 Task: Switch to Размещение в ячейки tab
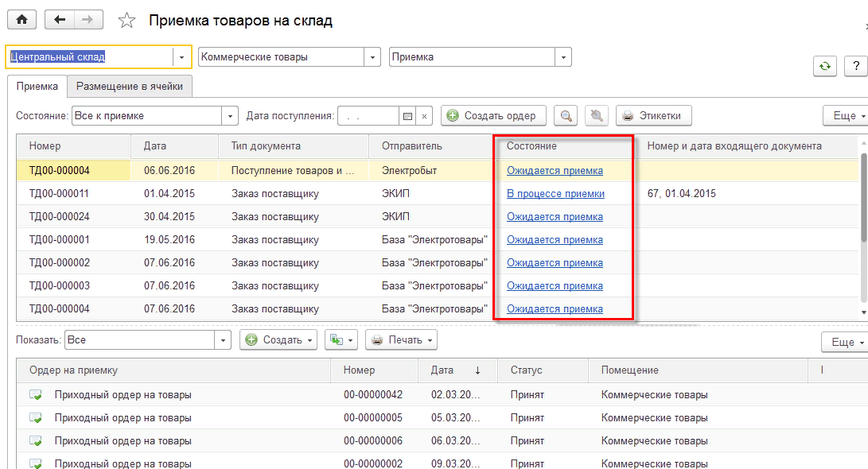[130, 86]
